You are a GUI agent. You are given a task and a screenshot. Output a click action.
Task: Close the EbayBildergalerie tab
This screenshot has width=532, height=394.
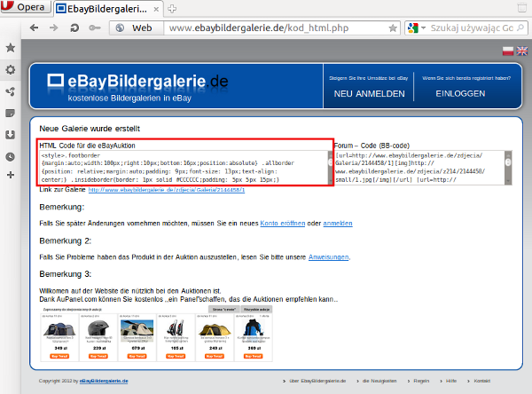[x=156, y=9]
